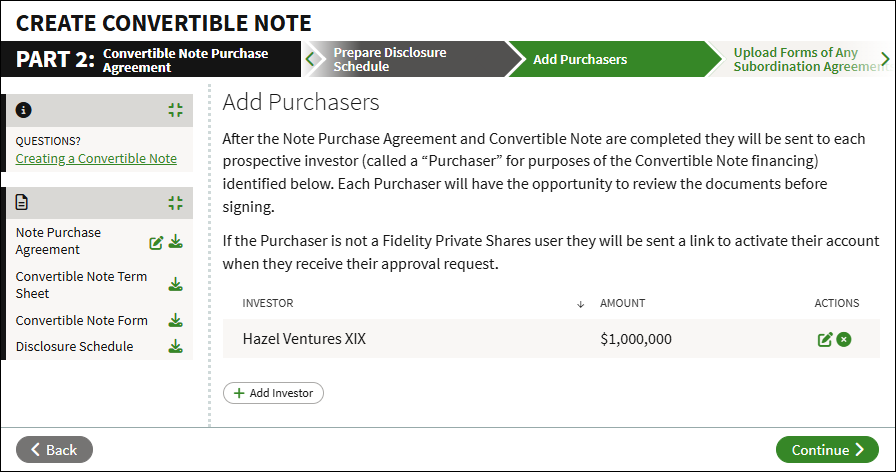
Task: Edit the Note Purchase Agreement
Action: (x=156, y=243)
